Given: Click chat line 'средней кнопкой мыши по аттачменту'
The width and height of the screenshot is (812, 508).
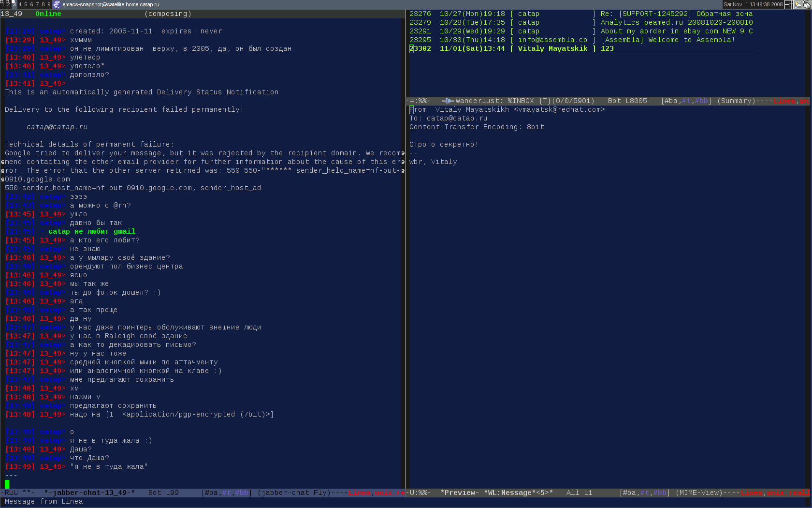Looking at the screenshot, I should click(x=144, y=362).
